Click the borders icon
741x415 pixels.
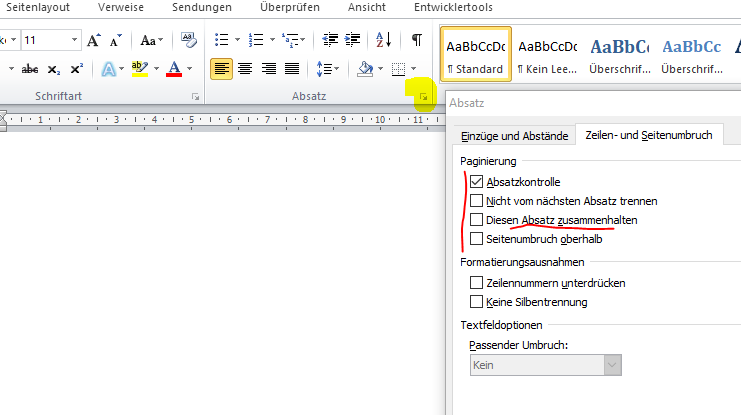pyautogui.click(x=398, y=69)
